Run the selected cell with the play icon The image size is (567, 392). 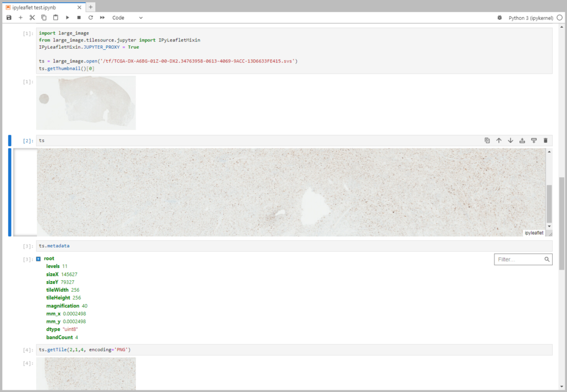(x=67, y=17)
